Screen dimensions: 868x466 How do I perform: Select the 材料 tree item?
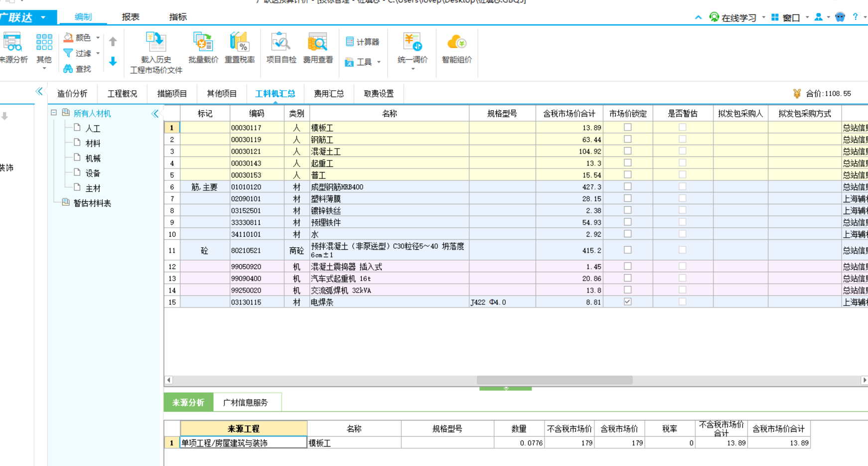pos(93,144)
